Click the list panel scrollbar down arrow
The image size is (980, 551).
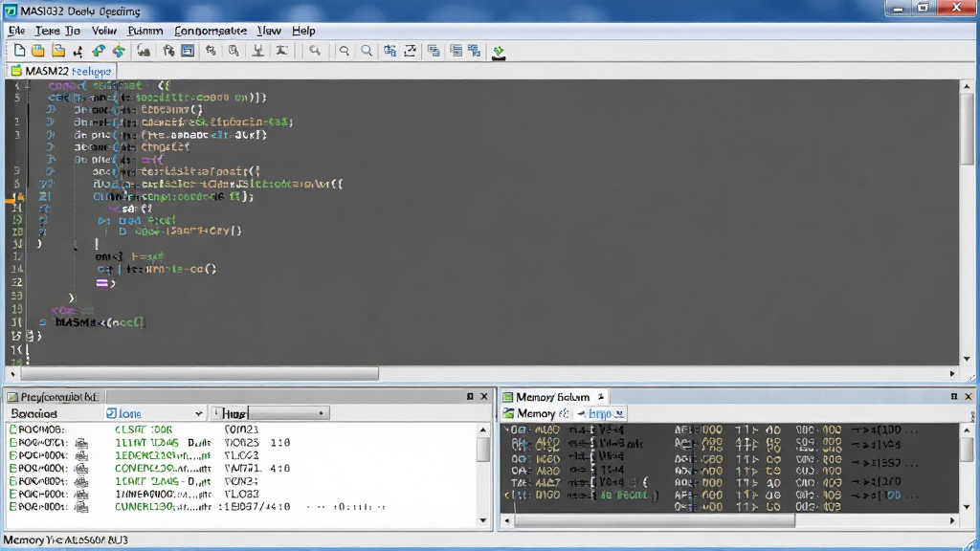click(483, 520)
